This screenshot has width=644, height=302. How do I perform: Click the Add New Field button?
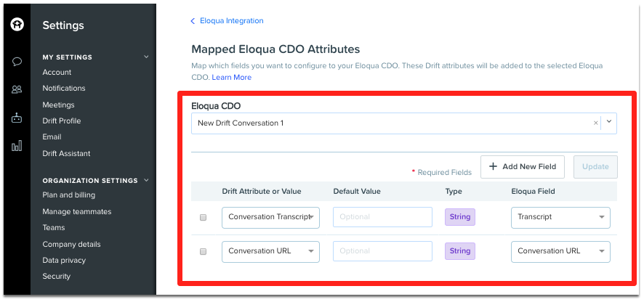pos(523,166)
